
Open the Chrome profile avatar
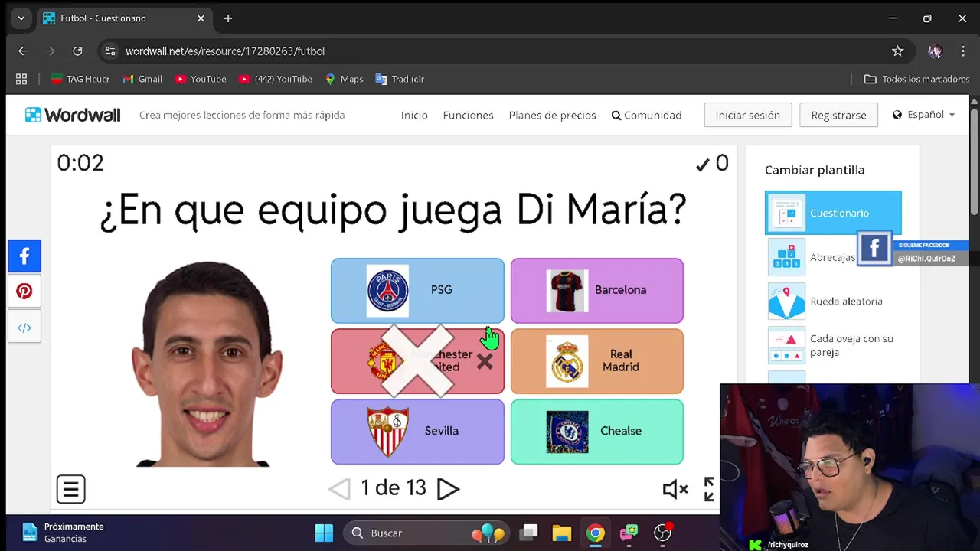(x=935, y=51)
